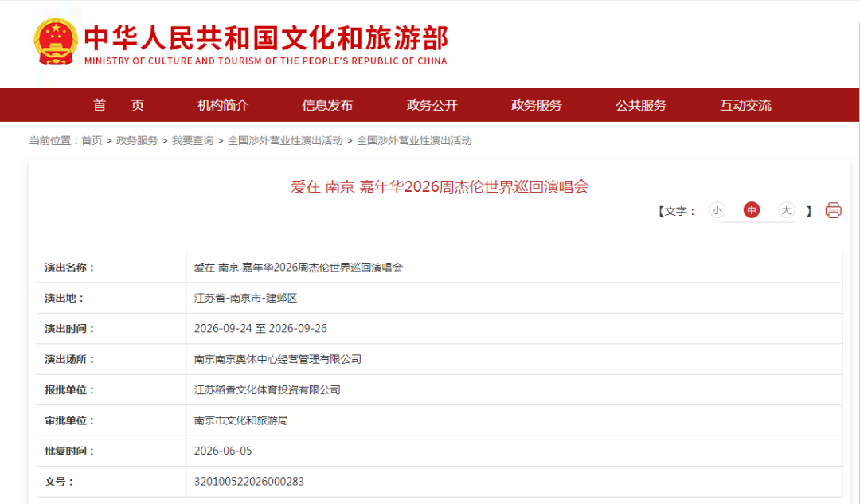Select the 江苏省-南京市-建邺区 cell
This screenshot has width=860, height=504.
[x=514, y=299]
